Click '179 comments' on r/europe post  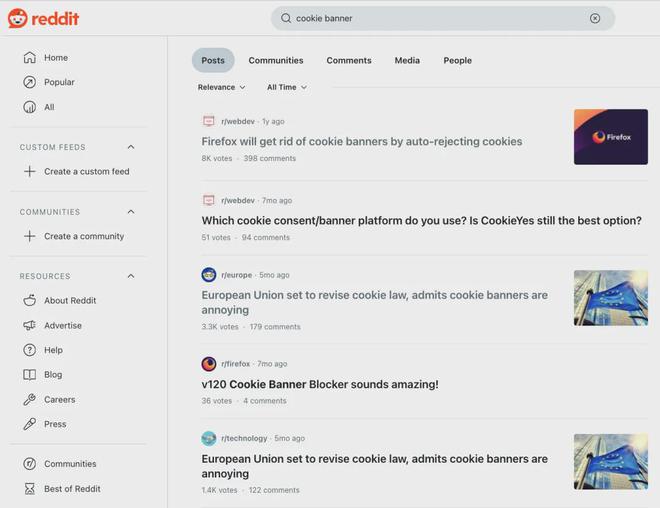point(275,327)
